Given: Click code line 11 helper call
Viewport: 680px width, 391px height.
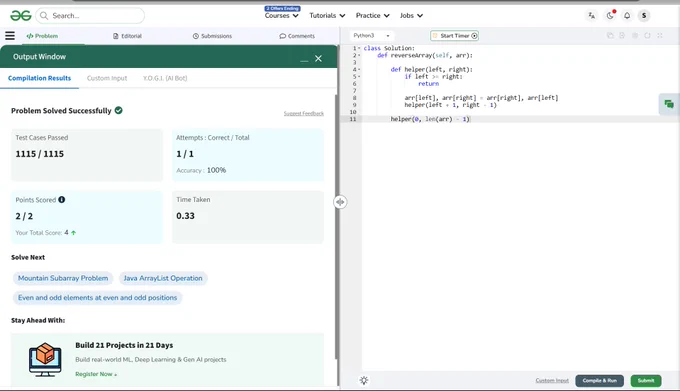Looking at the screenshot, I should pos(430,119).
